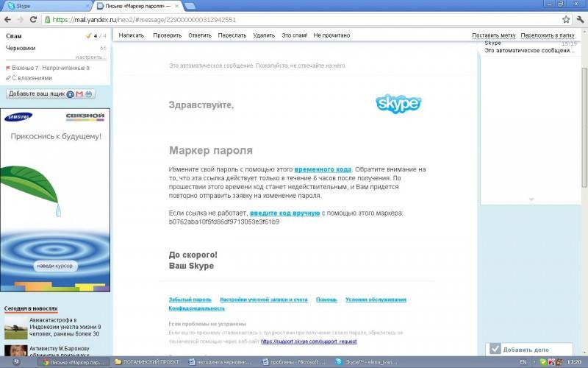Reload the page with the refresh icon
The image size is (588, 368).
(33, 20)
